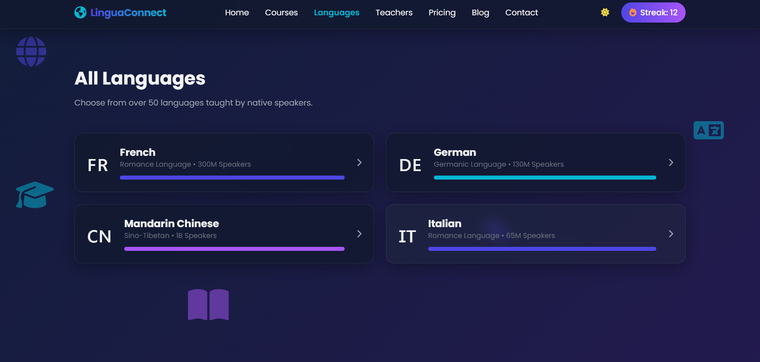This screenshot has width=760, height=362.
Task: Click the graduation cap icon
Action: pyautogui.click(x=34, y=195)
